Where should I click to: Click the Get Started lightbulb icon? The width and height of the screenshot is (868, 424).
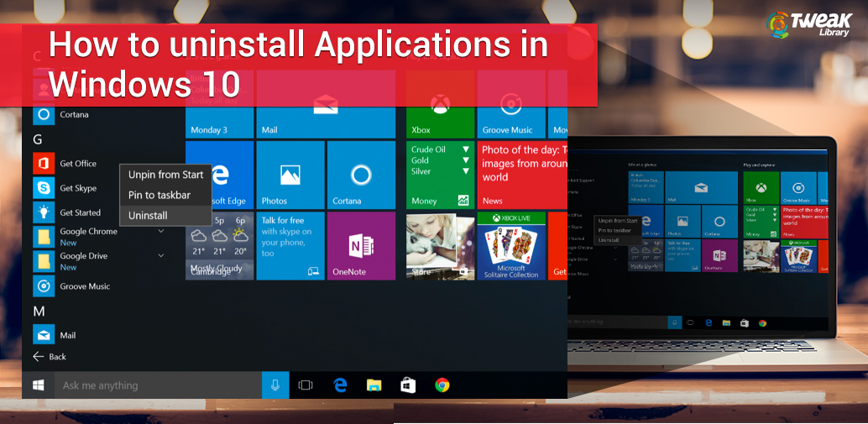[44, 212]
